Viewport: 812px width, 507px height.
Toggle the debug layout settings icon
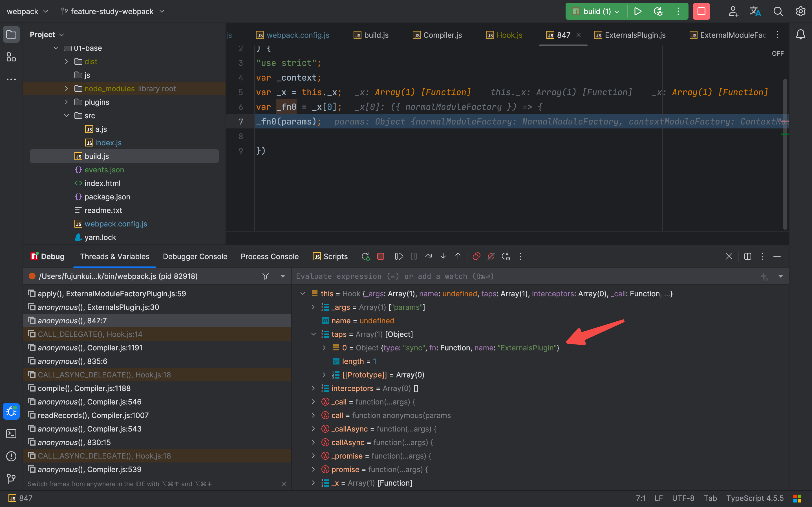[x=748, y=257]
